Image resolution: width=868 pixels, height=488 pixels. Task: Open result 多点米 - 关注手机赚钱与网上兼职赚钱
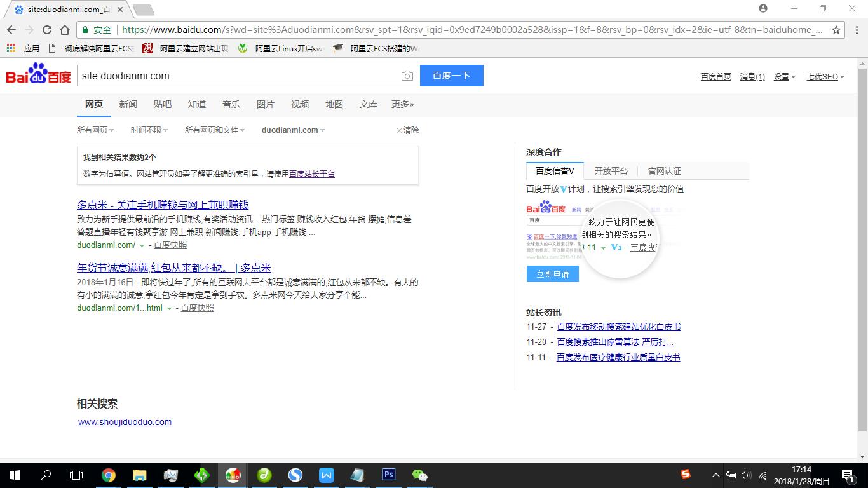pos(163,205)
